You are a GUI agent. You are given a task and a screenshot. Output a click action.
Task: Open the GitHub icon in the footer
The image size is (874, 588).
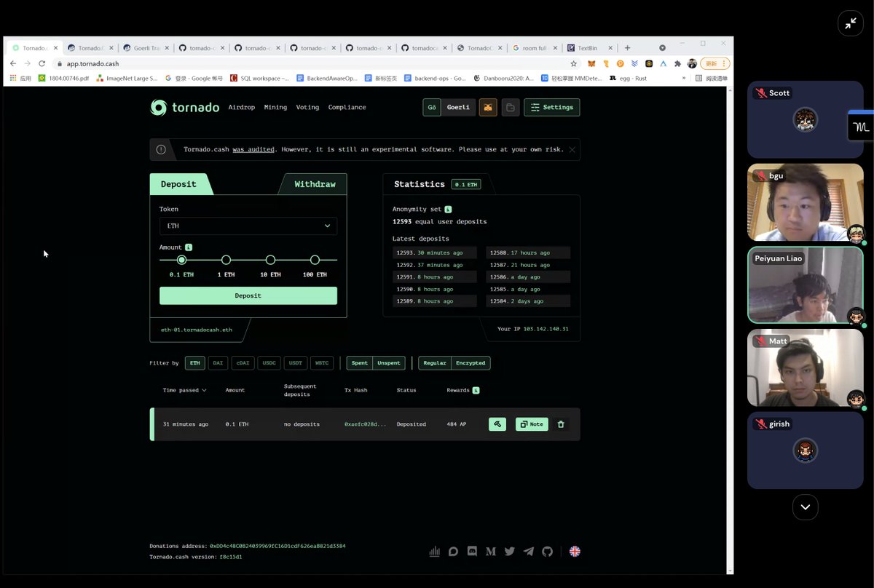click(x=547, y=552)
